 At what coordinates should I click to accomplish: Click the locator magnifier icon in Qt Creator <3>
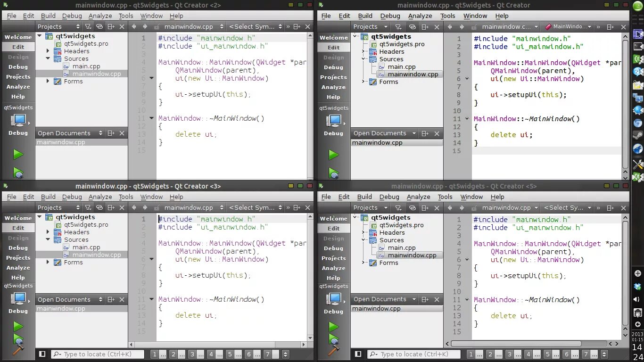[x=57, y=354]
